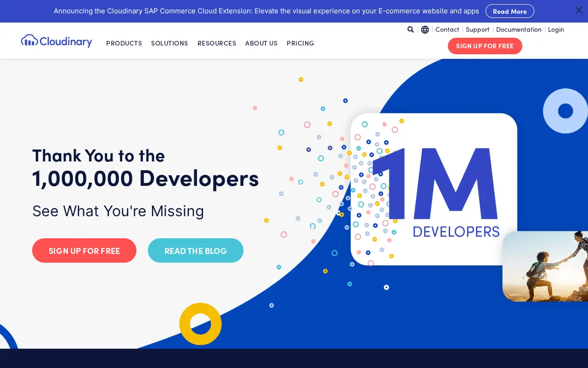The image size is (588, 368).
Task: Open the Documentation link
Action: pos(519,29)
